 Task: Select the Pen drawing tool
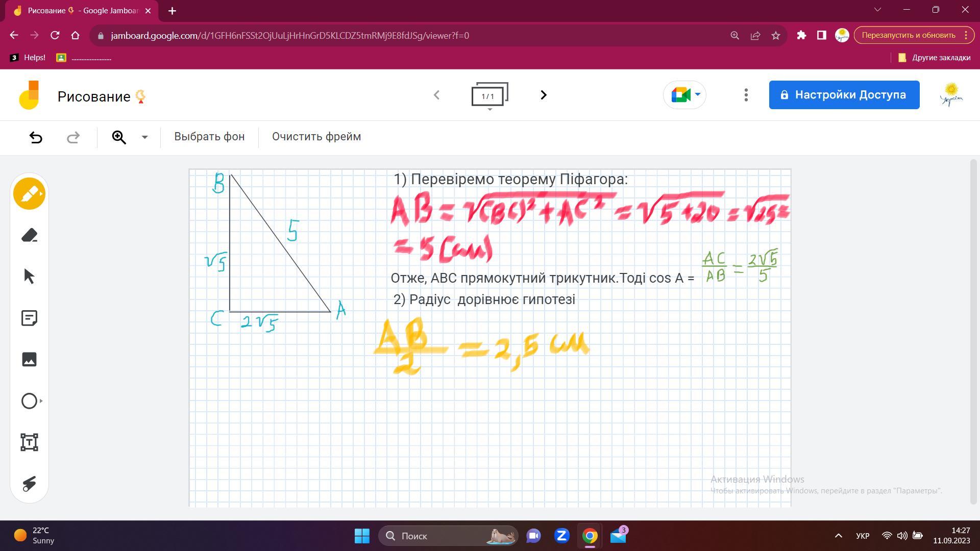(x=29, y=194)
